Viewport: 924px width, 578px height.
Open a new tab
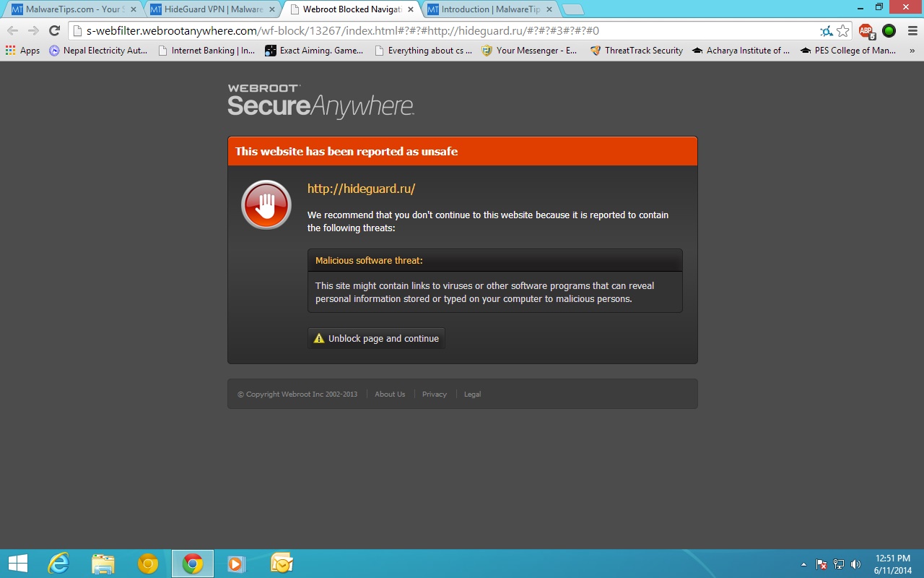572,10
